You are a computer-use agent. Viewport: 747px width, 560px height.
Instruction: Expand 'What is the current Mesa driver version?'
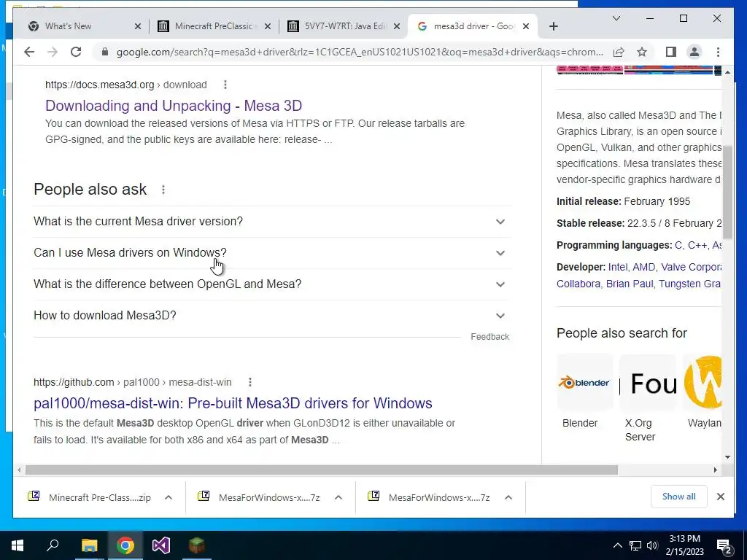tap(271, 222)
